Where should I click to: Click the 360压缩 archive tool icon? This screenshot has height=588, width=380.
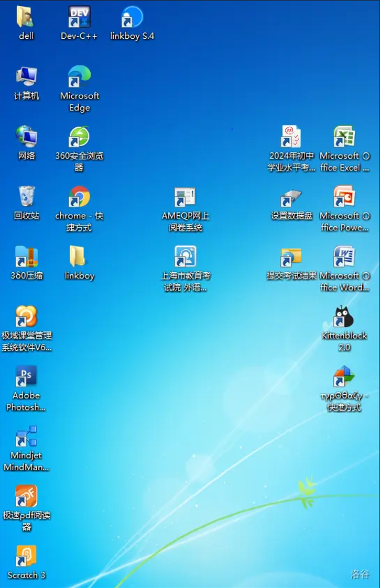tap(26, 258)
